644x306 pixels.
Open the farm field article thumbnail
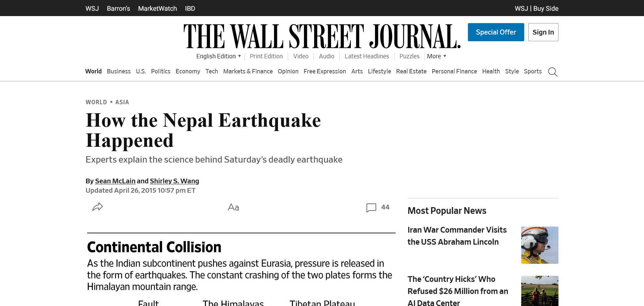[540, 291]
